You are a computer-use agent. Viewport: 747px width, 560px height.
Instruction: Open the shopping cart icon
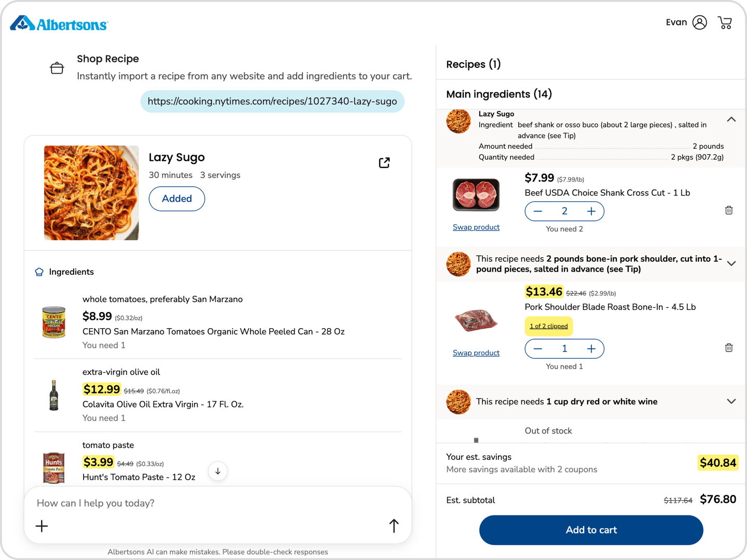(x=725, y=22)
